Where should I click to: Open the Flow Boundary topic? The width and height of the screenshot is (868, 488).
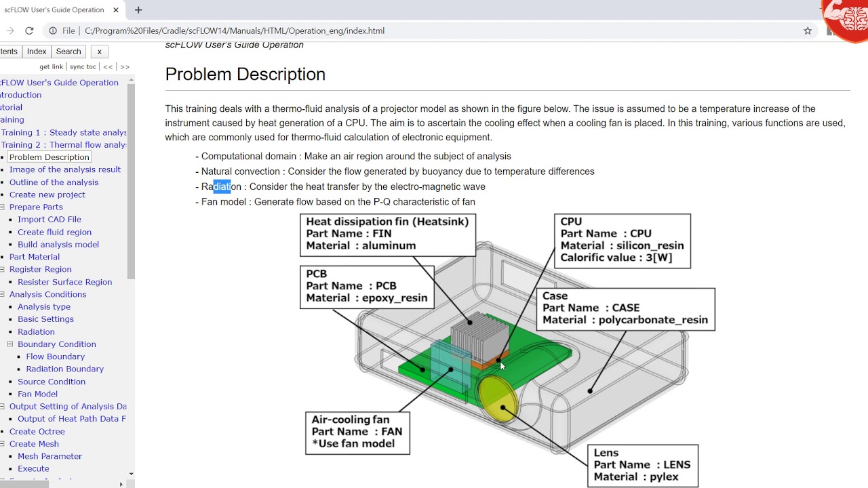pos(56,357)
